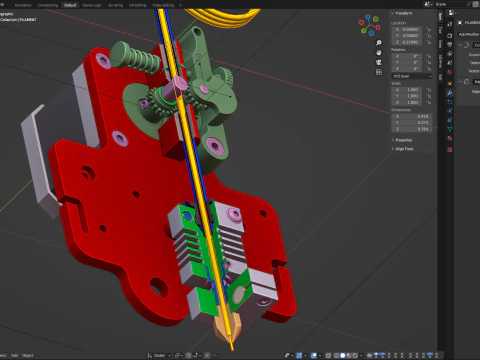Click the new scene button beside Scene field
480x360 pixels.
coord(475,4)
